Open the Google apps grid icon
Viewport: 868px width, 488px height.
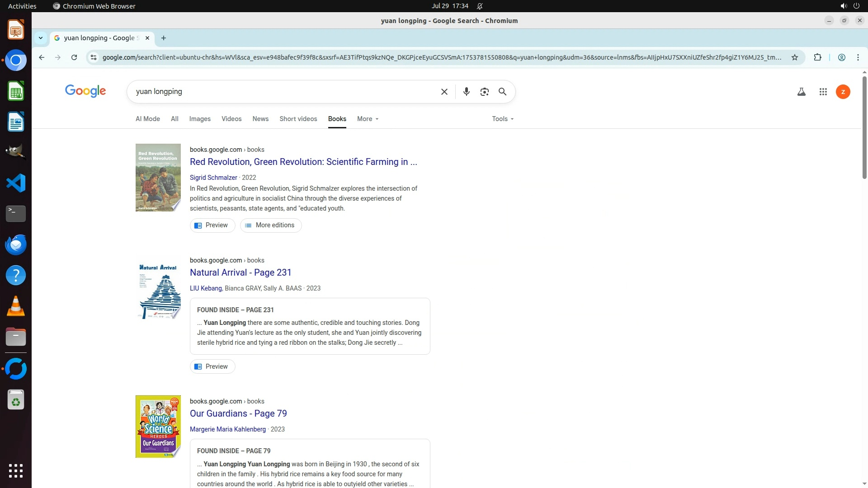[823, 92]
